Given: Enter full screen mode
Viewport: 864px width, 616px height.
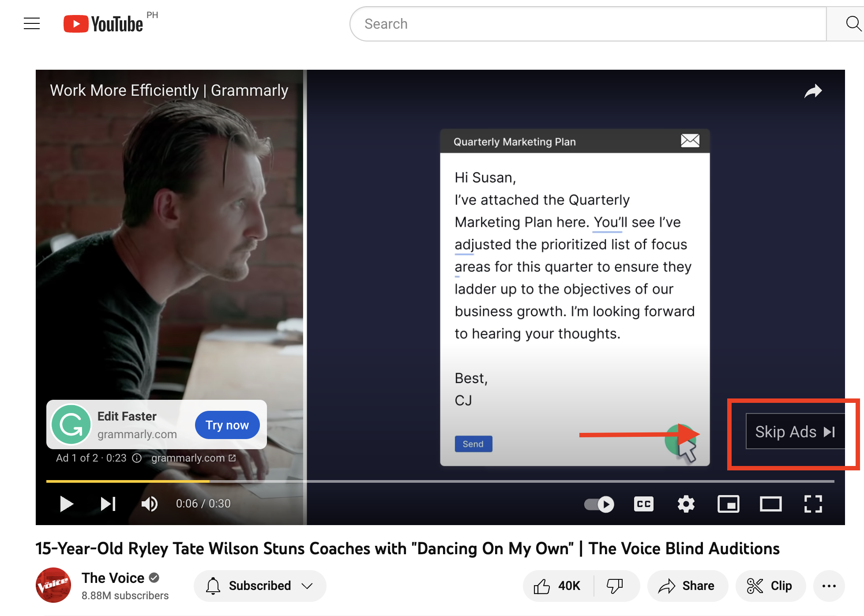Looking at the screenshot, I should [813, 504].
